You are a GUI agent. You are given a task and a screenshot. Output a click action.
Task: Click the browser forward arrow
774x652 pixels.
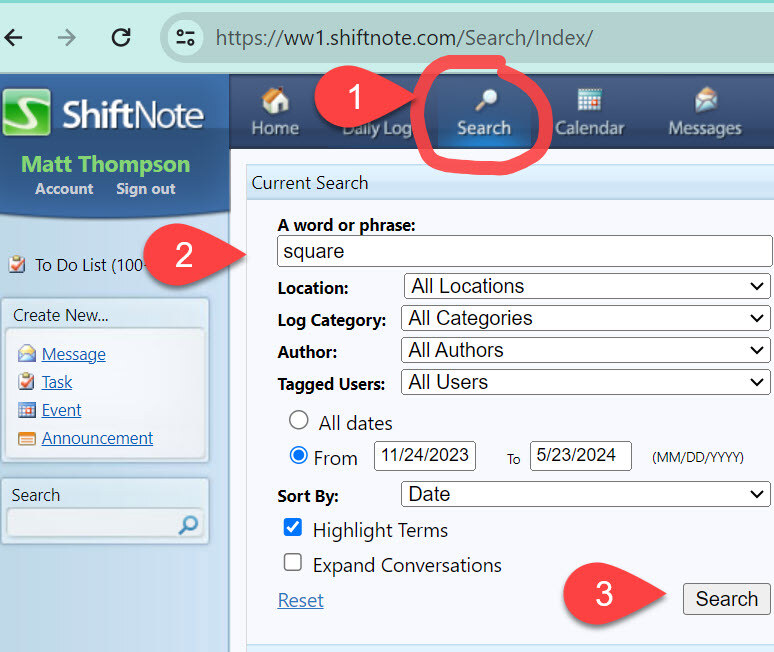[67, 38]
